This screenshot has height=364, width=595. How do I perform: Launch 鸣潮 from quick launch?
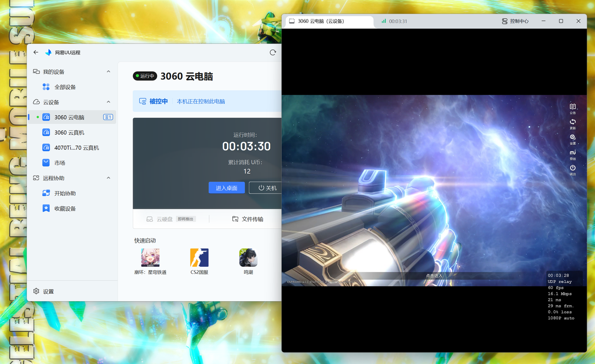click(248, 261)
